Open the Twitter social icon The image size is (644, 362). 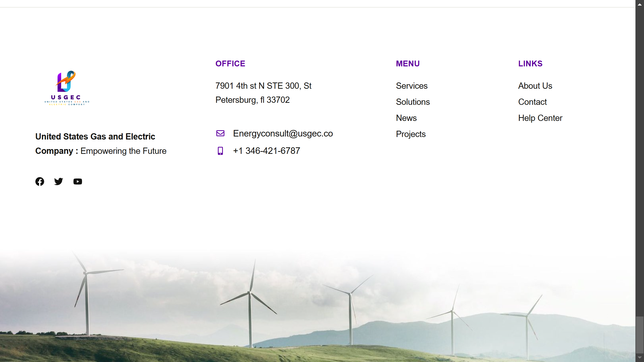tap(59, 182)
